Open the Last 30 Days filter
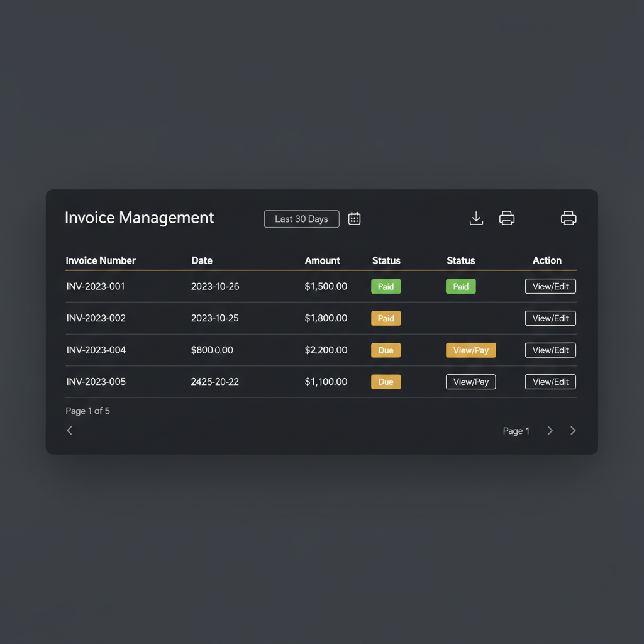 tap(301, 219)
